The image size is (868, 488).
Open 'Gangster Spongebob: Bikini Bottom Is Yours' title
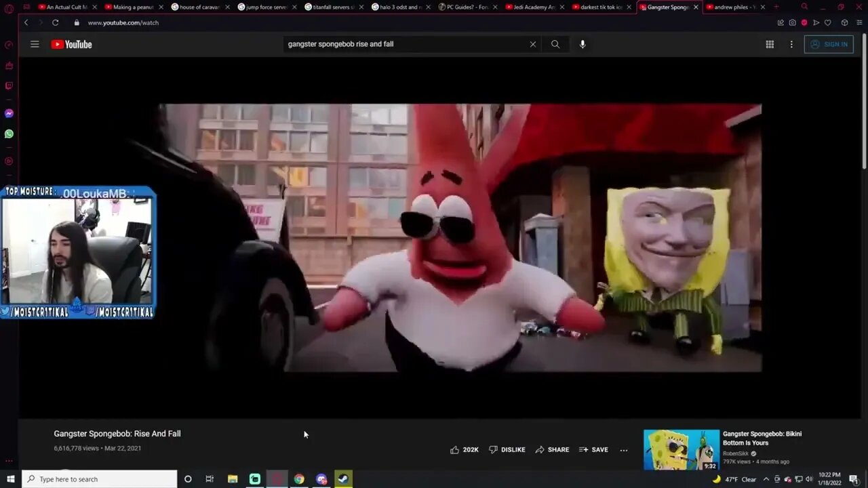(x=762, y=438)
